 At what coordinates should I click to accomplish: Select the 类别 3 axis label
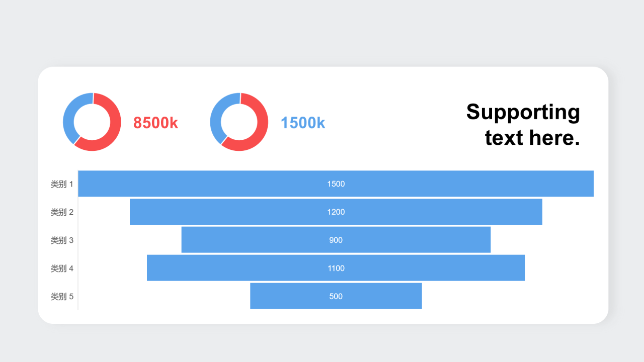(62, 240)
